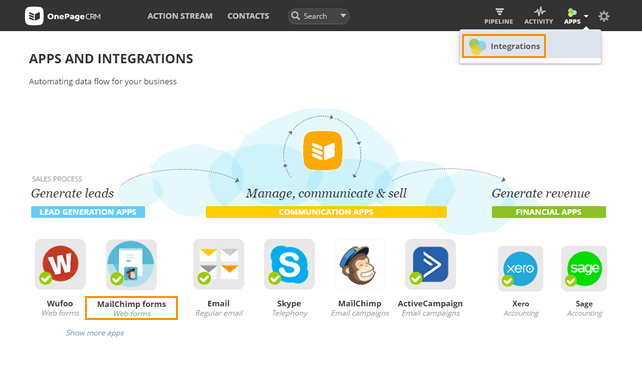Viewport: 642px width, 369px height.
Task: Toggle the Apps dropdown arrow
Action: pos(586,16)
